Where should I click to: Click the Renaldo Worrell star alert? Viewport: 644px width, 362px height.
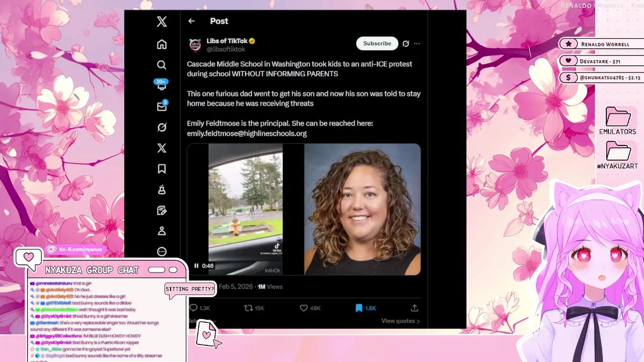pos(602,44)
